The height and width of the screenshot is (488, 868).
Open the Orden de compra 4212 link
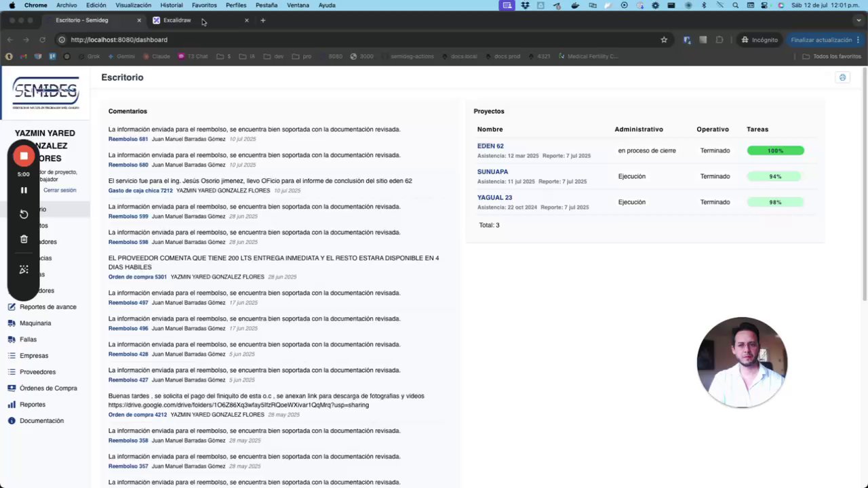138,415
